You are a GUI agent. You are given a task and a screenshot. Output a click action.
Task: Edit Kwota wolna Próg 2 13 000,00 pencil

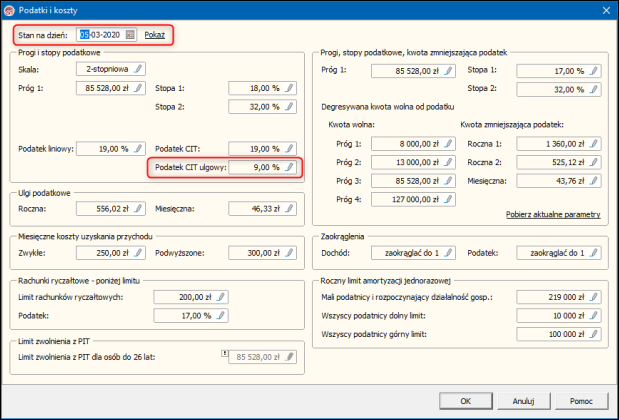[448, 162]
